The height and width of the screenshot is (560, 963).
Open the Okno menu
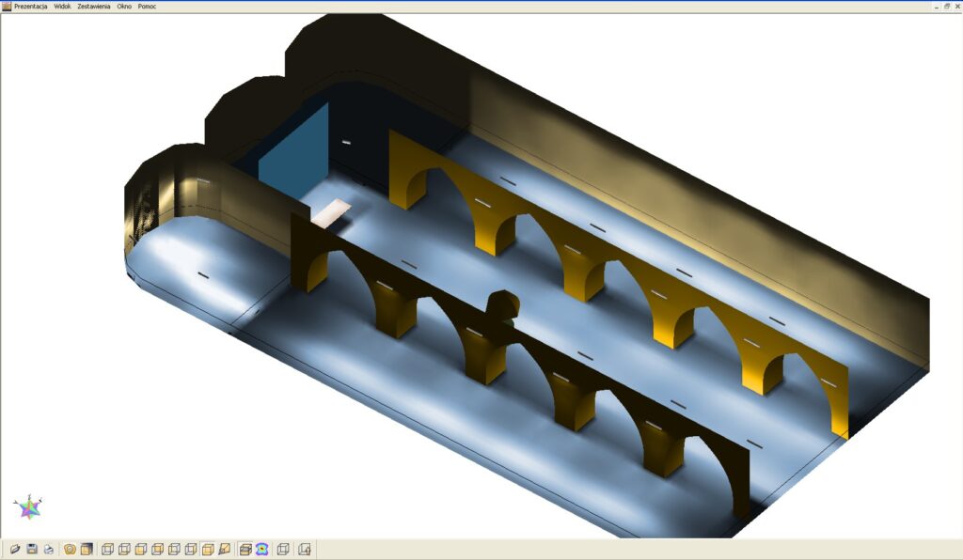tap(124, 7)
